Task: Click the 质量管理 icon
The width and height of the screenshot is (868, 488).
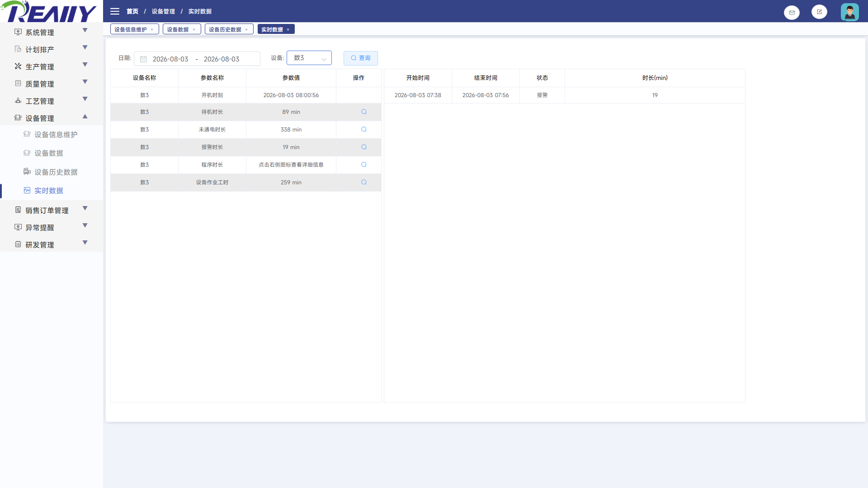Action: tap(18, 83)
